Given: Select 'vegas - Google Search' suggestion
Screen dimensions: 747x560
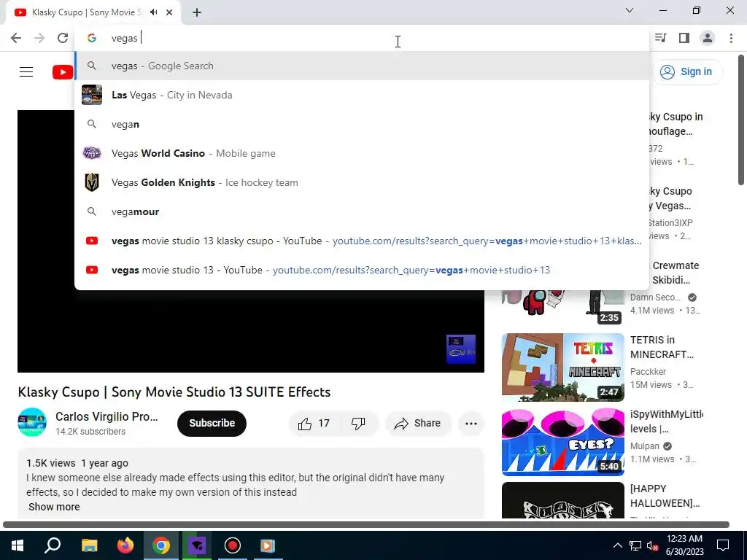Looking at the screenshot, I should [x=362, y=66].
